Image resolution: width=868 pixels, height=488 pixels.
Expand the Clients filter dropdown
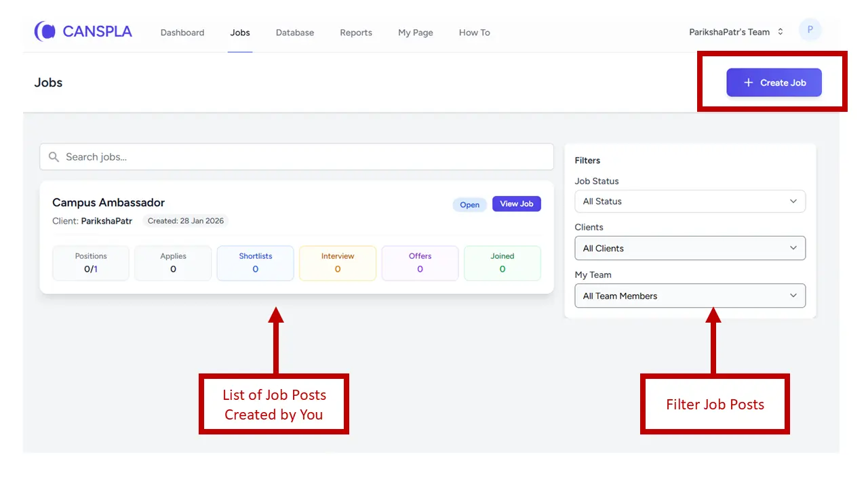(x=690, y=248)
